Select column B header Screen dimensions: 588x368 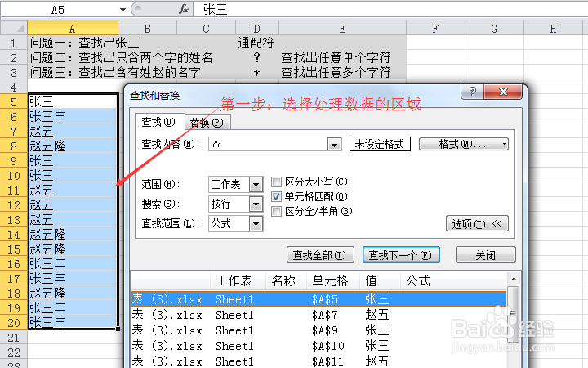pos(147,29)
